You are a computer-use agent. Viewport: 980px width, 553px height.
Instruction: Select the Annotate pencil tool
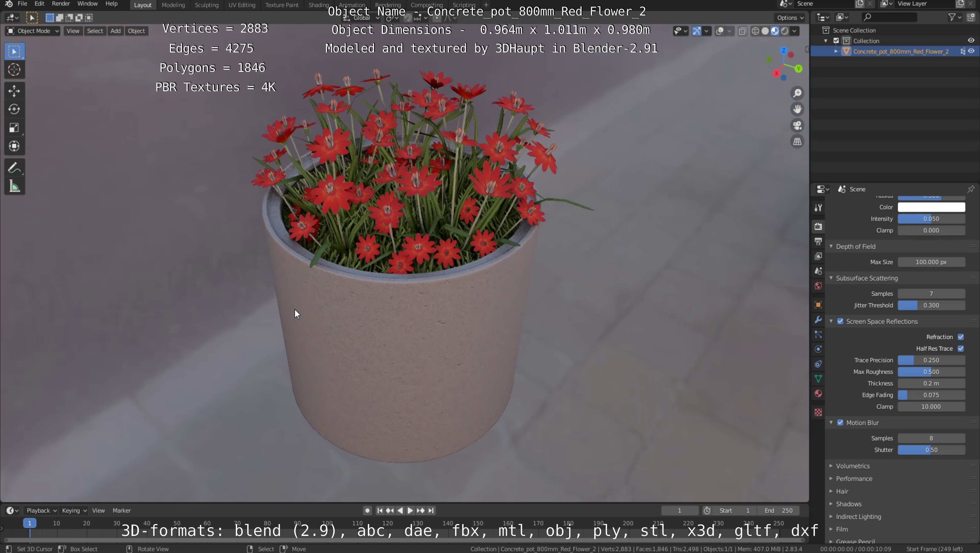tap(14, 168)
